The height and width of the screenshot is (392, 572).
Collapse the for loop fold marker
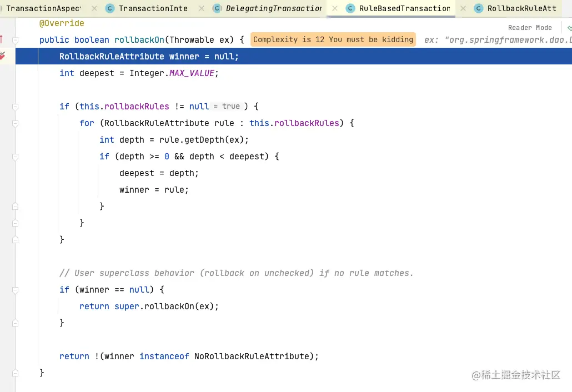coord(16,123)
